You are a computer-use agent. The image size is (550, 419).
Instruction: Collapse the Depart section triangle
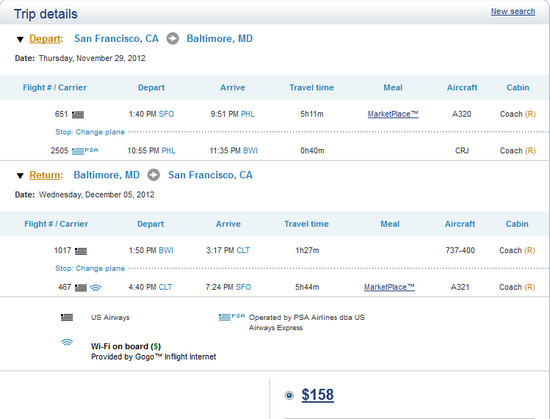coord(20,39)
